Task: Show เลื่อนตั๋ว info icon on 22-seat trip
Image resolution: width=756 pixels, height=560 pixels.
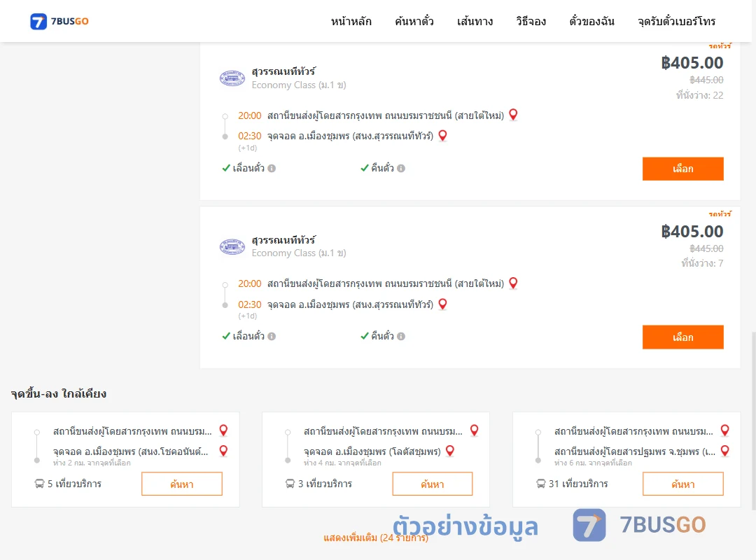Action: [272, 168]
